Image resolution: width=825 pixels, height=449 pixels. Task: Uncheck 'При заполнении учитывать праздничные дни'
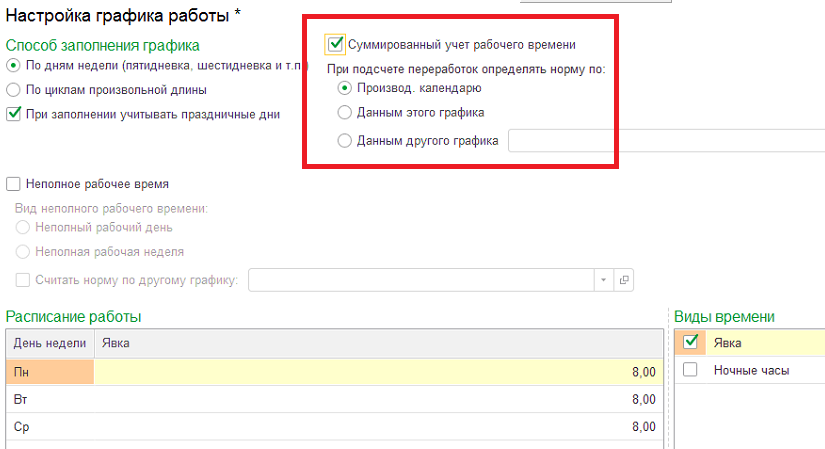(13, 114)
